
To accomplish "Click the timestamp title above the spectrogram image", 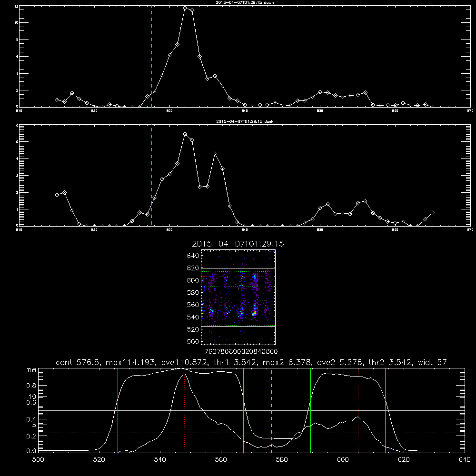I will [238, 244].
